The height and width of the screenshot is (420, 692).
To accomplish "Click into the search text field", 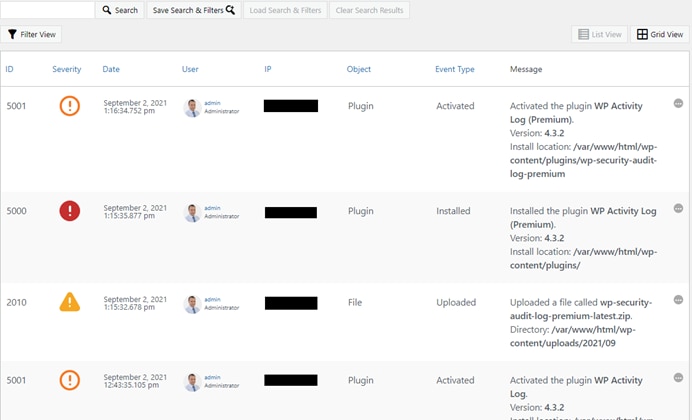I will tap(47, 10).
